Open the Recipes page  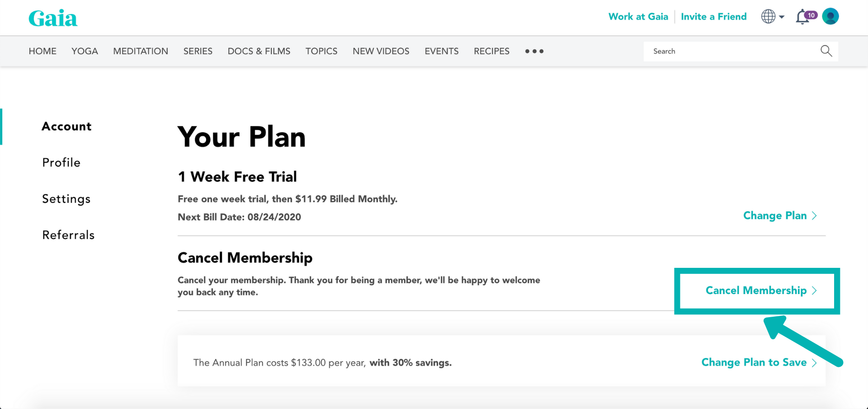[491, 51]
